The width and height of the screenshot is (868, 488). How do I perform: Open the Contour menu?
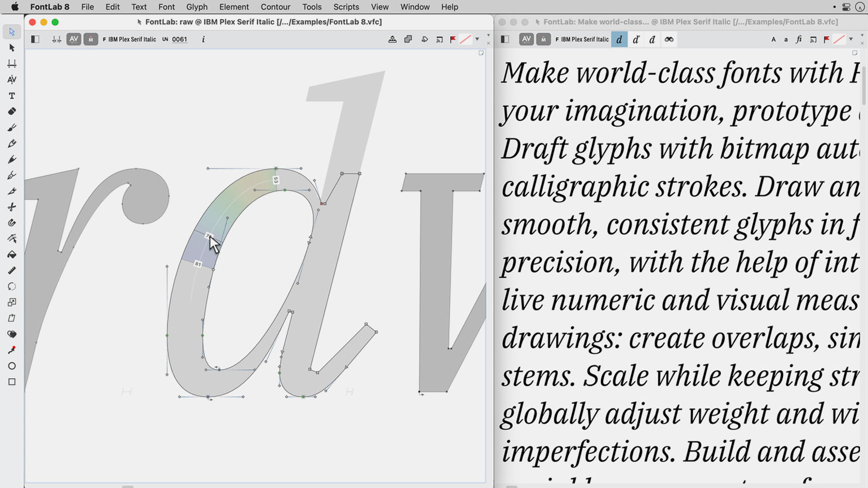pyautogui.click(x=275, y=7)
